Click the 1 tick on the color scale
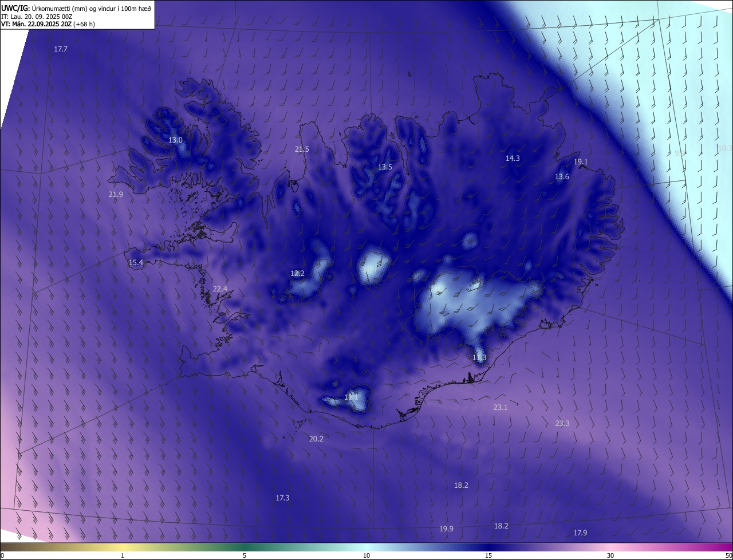 tap(123, 555)
